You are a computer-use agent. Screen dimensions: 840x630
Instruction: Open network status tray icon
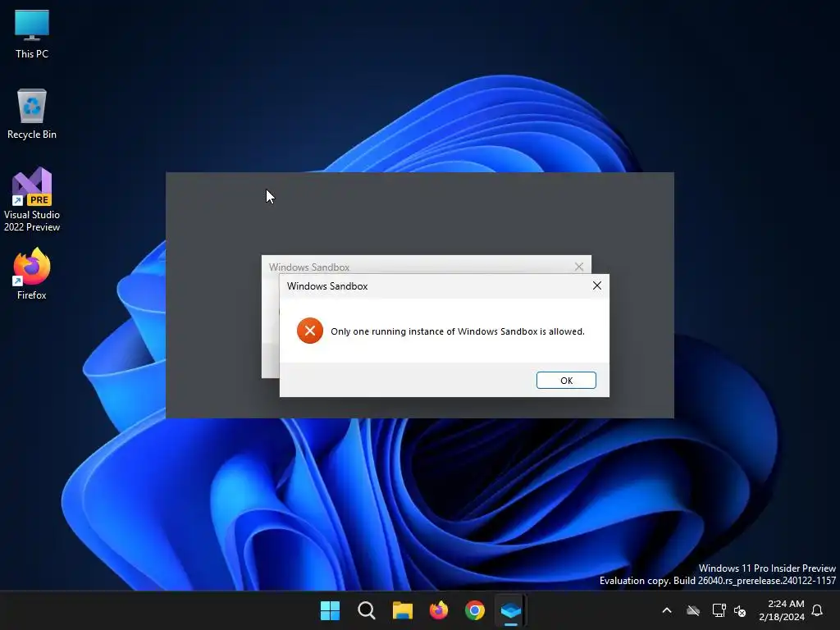click(719, 610)
